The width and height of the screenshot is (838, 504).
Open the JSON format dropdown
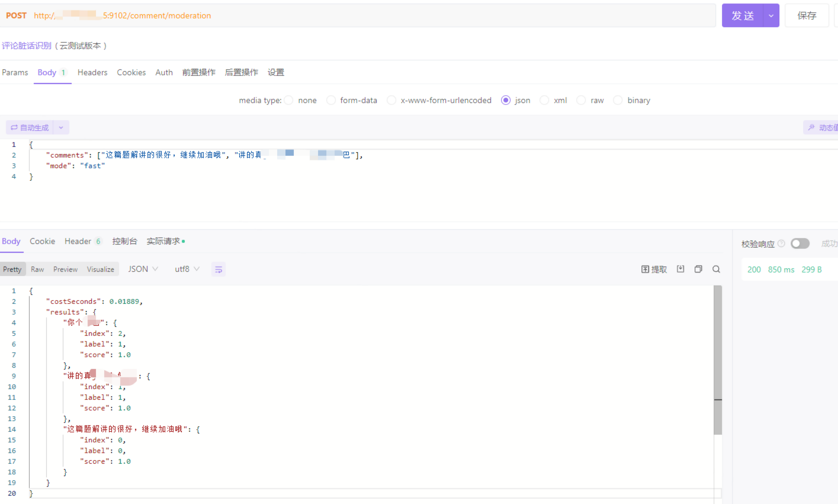[143, 269]
